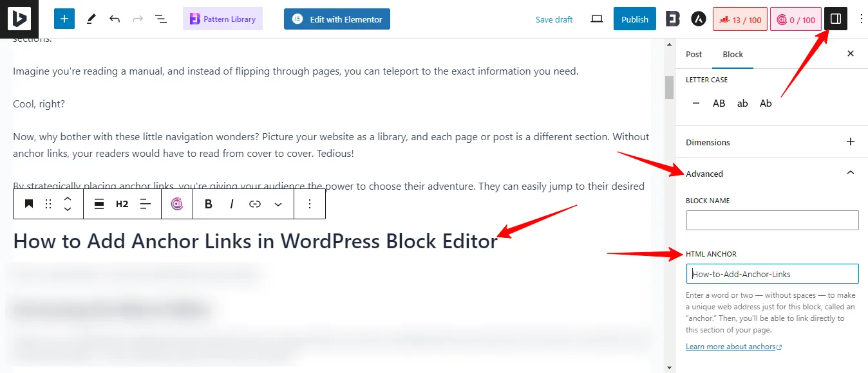Open the block inserter plus button
Screen dimensions: 868x373
64,19
